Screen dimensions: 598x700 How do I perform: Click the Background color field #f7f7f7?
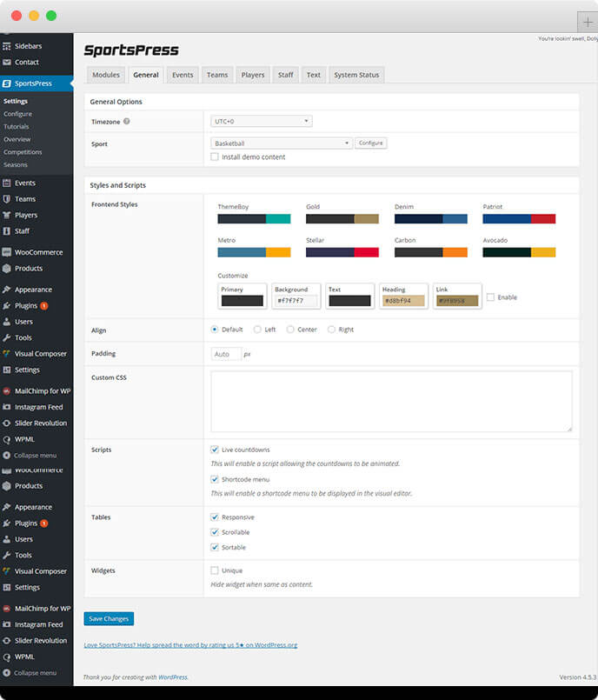[x=296, y=301]
